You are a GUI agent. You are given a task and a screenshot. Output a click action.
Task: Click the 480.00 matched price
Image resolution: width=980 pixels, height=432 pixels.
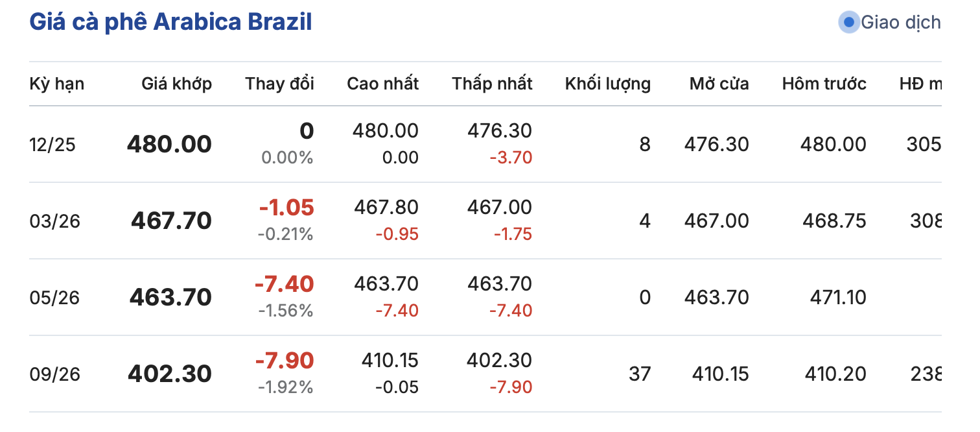[x=169, y=144]
